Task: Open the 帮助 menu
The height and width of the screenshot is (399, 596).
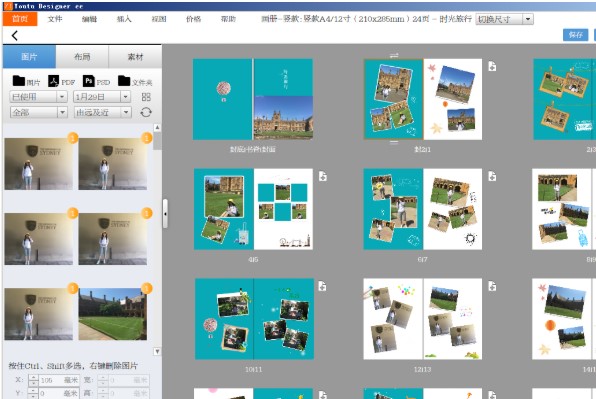Action: [x=228, y=19]
